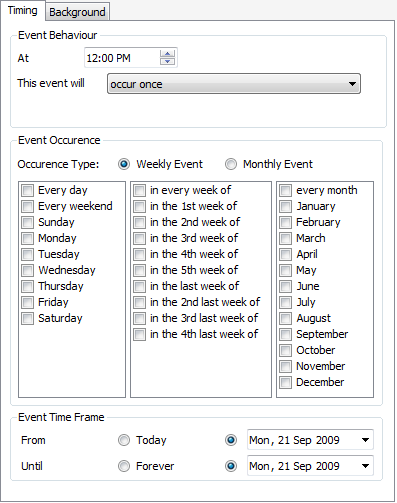Enable the May checkbox

click(286, 271)
